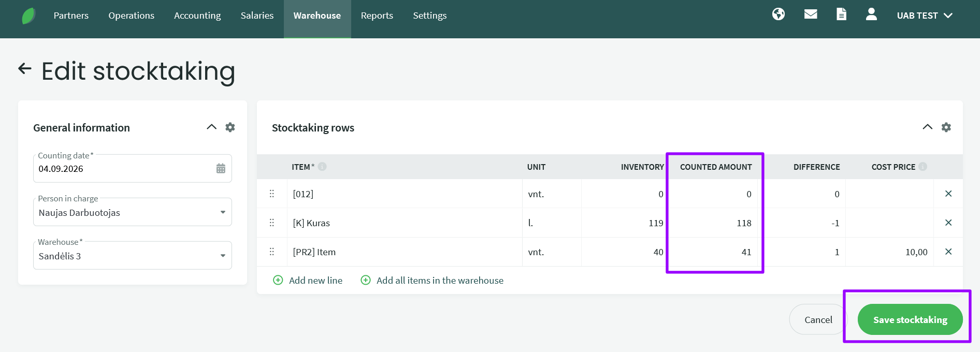Screen dimensions: 980x352
Task: Switch to the Accounting menu
Action: pos(197,16)
